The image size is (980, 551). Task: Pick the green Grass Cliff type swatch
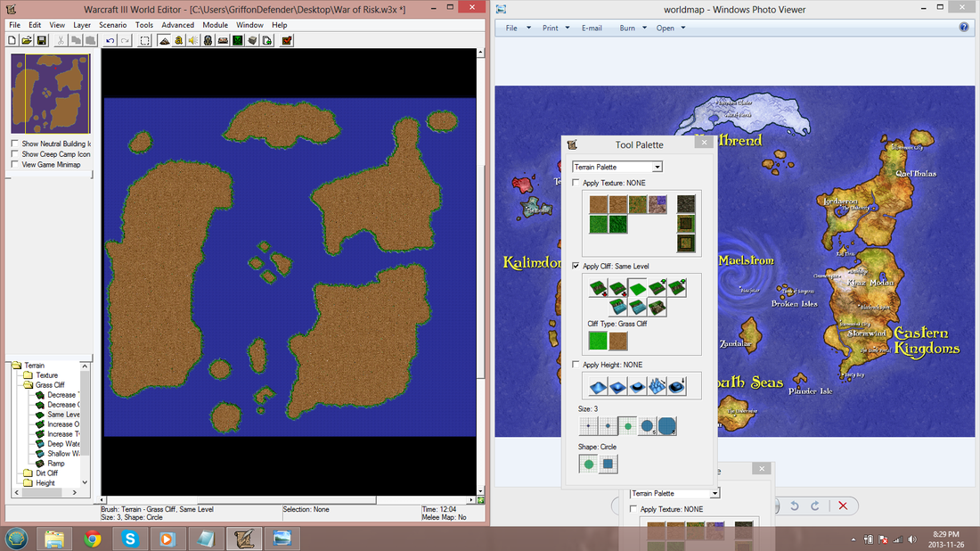tap(598, 341)
